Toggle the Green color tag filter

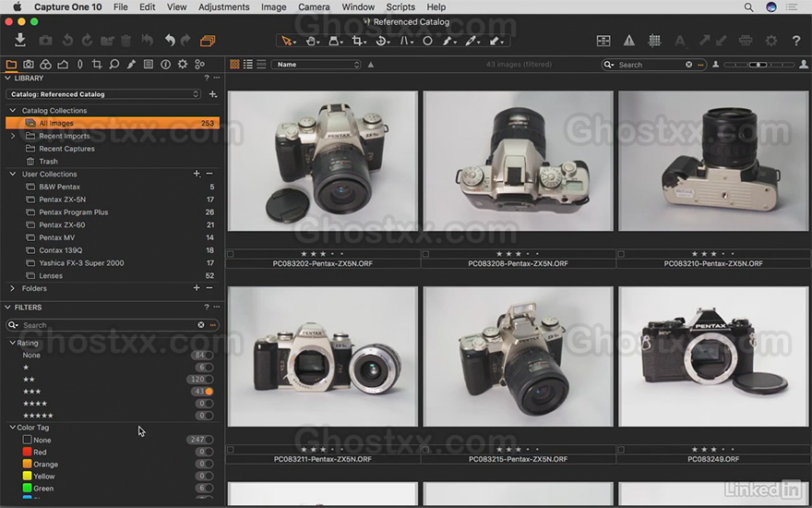(x=209, y=489)
